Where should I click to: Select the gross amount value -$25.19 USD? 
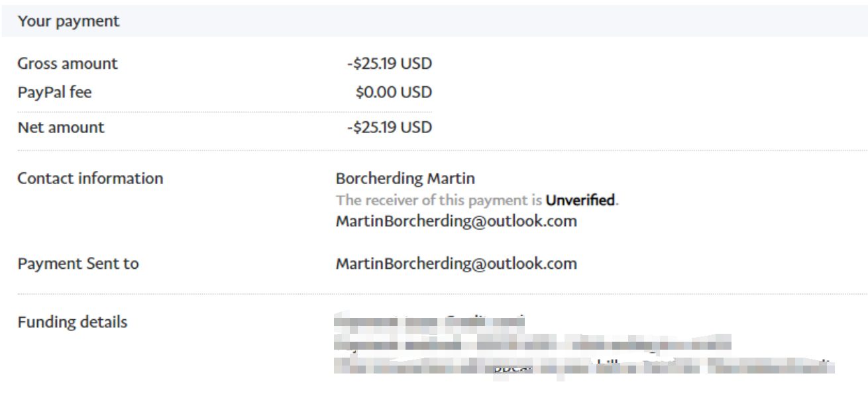tap(389, 64)
